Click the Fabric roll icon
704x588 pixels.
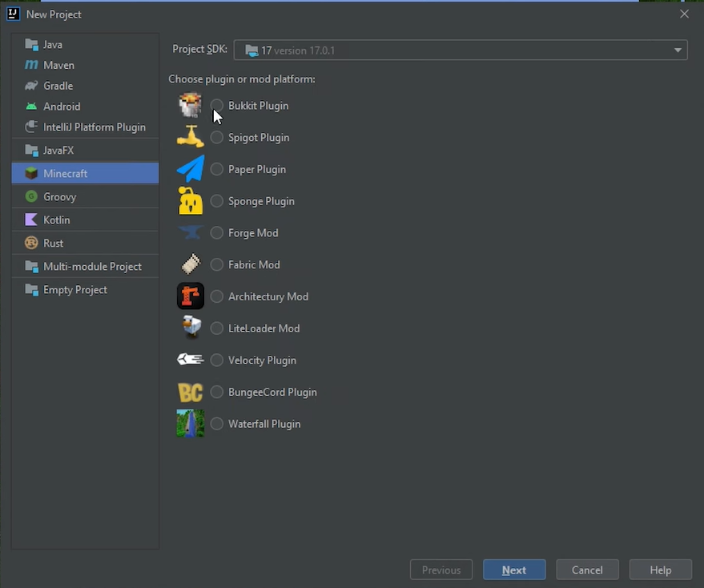click(191, 264)
